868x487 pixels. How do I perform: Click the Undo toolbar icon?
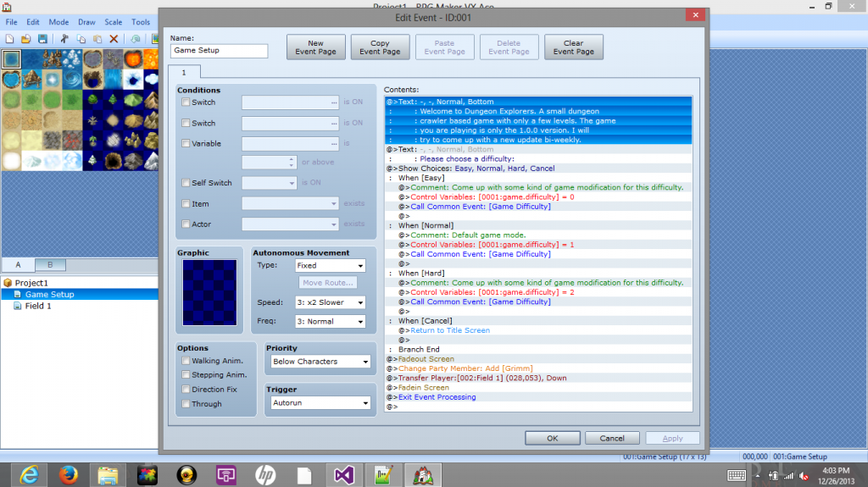click(x=136, y=39)
